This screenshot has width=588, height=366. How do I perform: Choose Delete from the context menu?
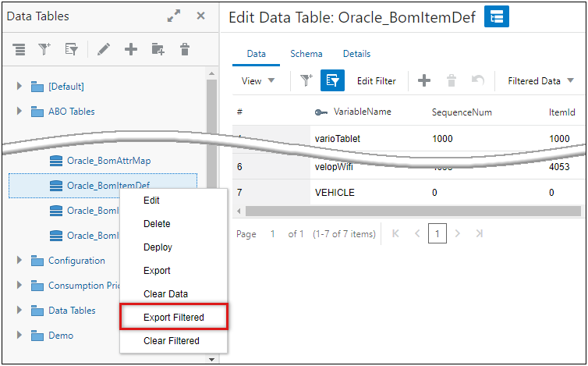point(174,224)
